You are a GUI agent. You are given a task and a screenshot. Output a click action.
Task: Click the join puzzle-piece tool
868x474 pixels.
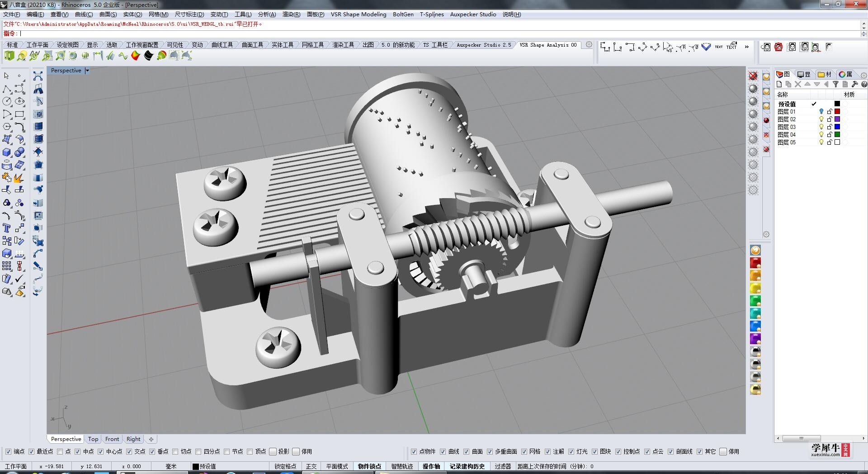(x=7, y=178)
